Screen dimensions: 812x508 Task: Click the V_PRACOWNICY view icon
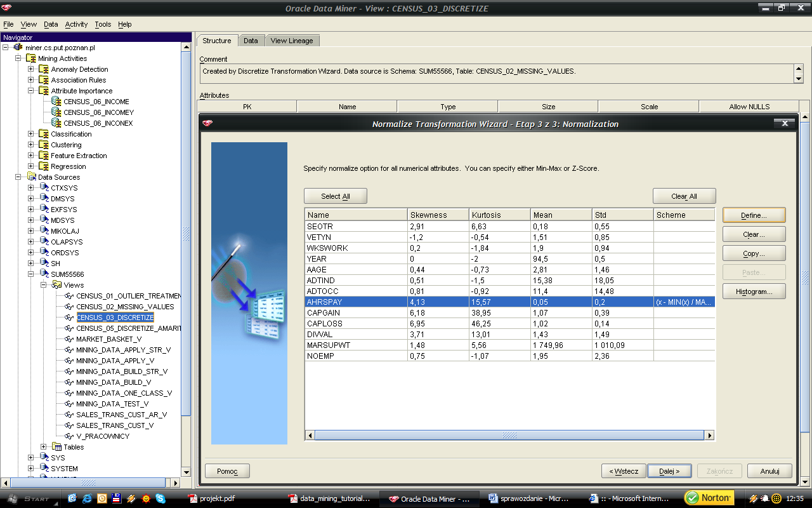click(69, 436)
